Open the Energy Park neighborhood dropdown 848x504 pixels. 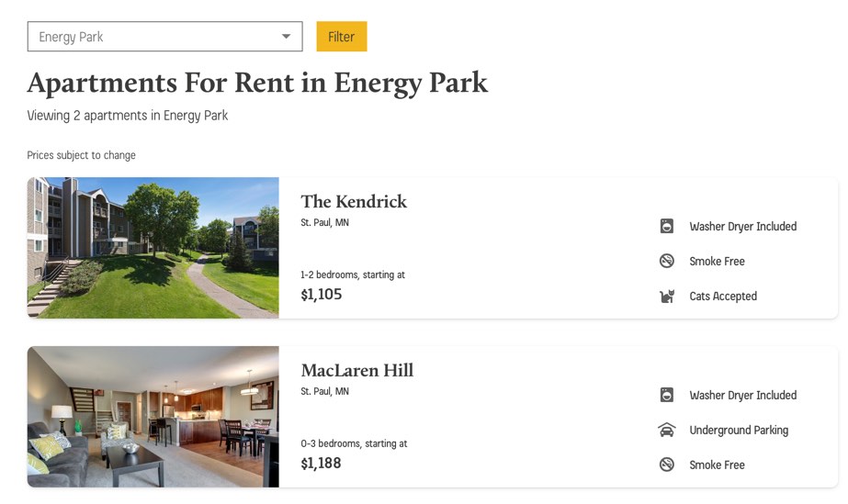165,37
